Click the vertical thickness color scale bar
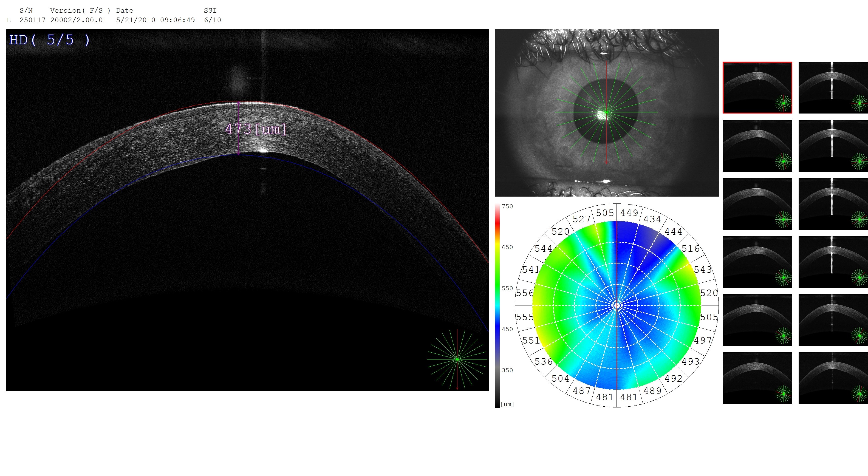868x476 pixels. point(497,306)
